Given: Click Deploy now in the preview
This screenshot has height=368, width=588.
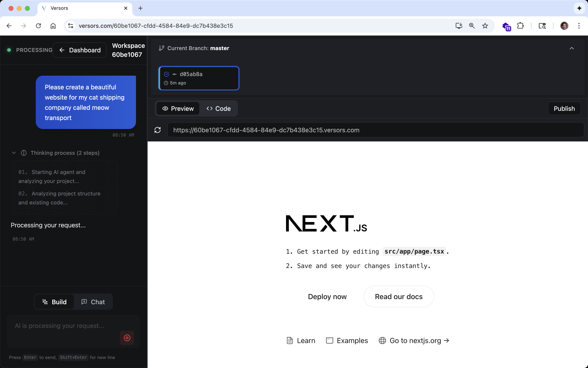Looking at the screenshot, I should pyautogui.click(x=327, y=296).
